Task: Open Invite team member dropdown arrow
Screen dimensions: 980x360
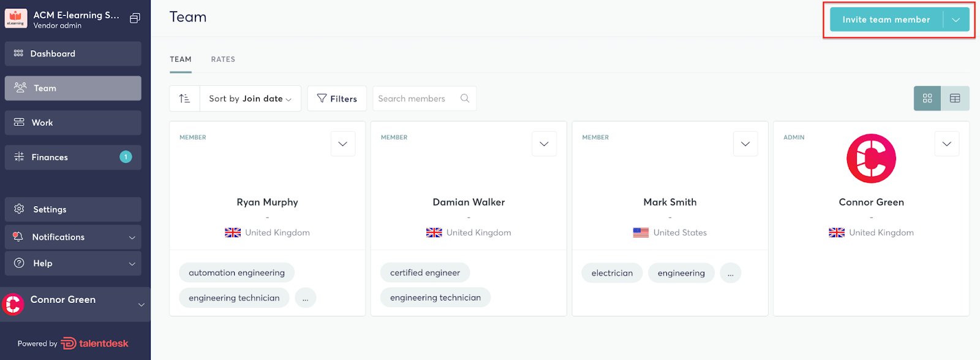Action: [956, 20]
